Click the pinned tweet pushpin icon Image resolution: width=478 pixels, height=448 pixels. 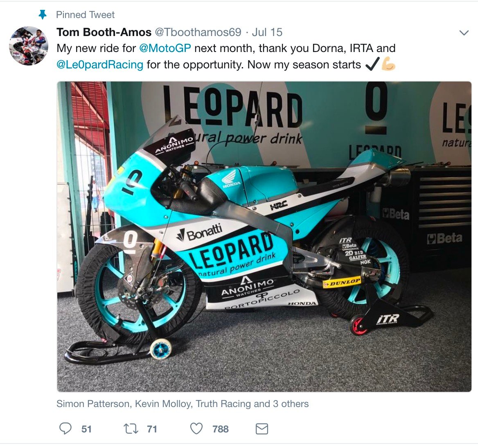pyautogui.click(x=43, y=14)
